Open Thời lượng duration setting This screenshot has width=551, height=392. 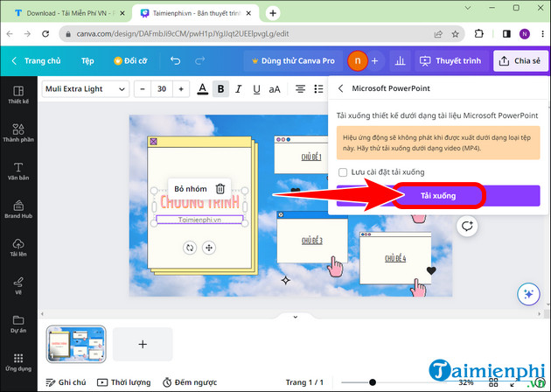point(123,382)
